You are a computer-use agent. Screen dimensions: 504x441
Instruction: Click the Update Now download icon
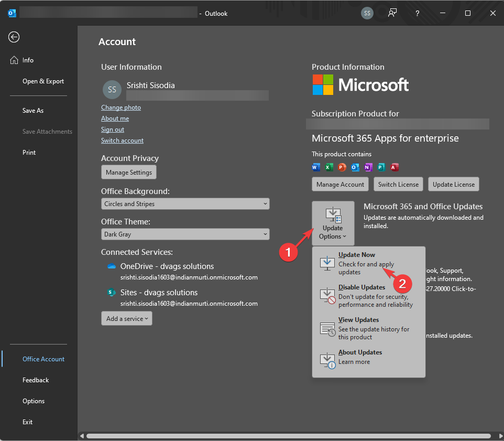tap(327, 263)
